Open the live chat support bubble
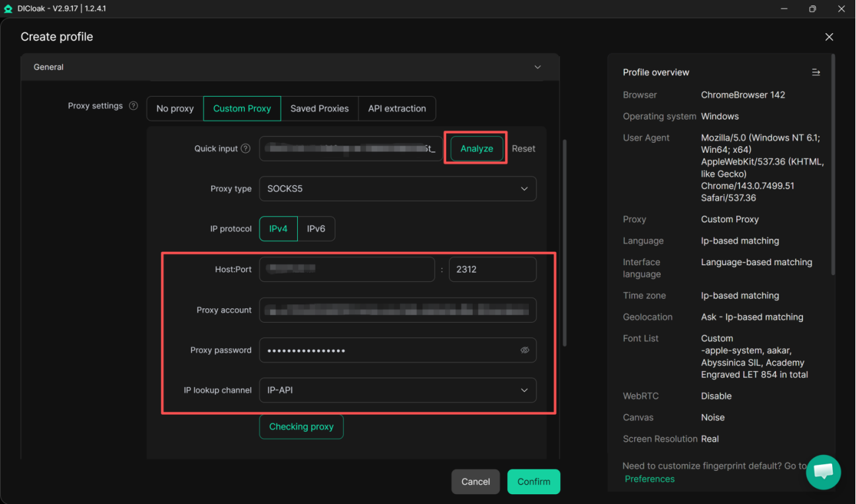The image size is (856, 504). [823, 472]
